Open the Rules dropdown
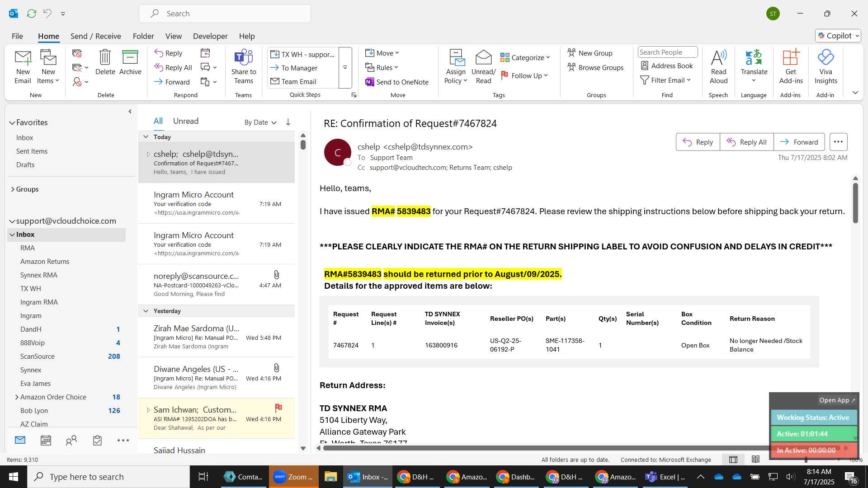 (x=382, y=67)
